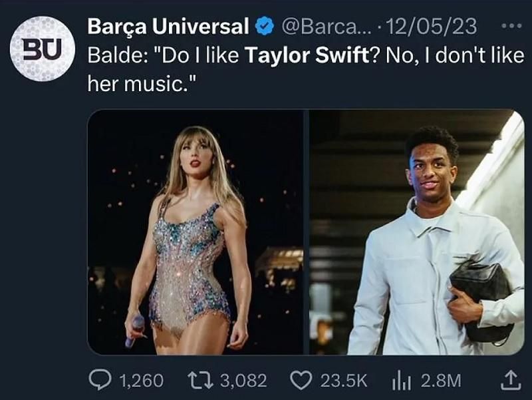Open right photo of man holding bag
The image size is (532, 400).
[417, 232]
